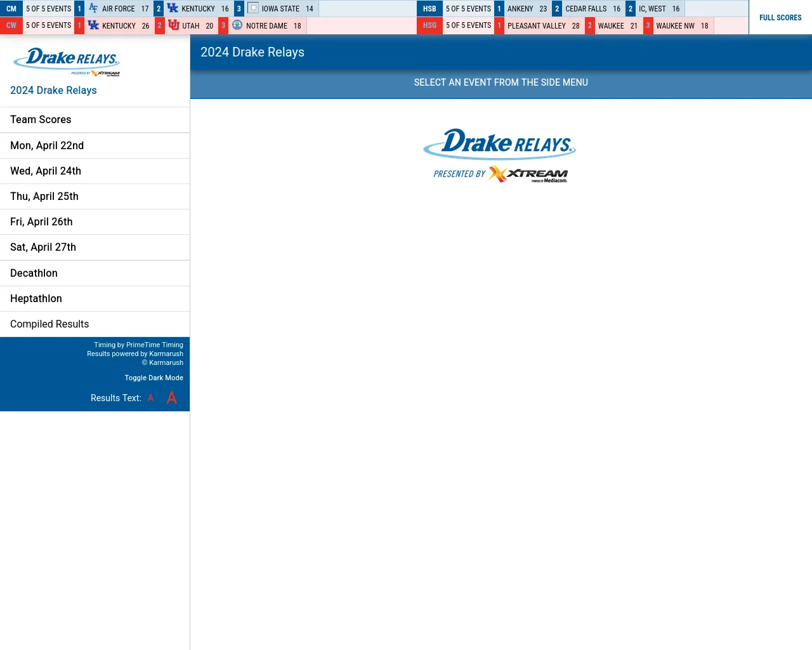The width and height of the screenshot is (812, 650).
Task: Open the Full Scores link
Action: pyautogui.click(x=780, y=17)
